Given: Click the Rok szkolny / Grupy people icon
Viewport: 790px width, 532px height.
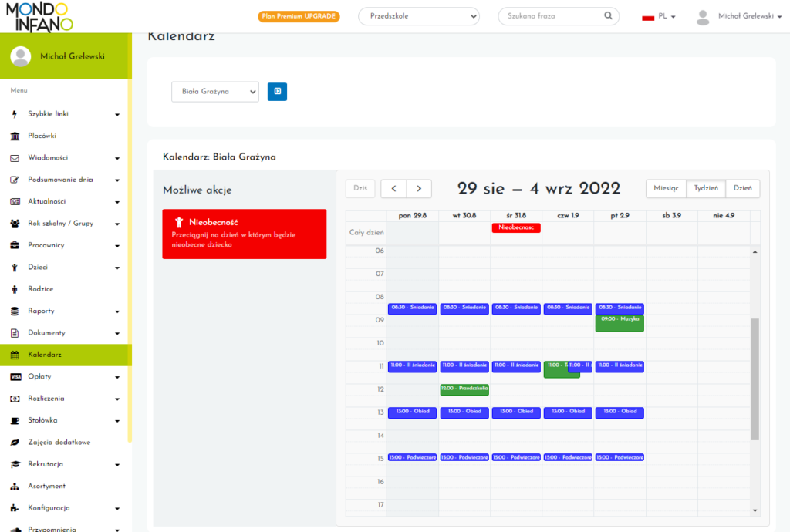Looking at the screenshot, I should click(15, 224).
